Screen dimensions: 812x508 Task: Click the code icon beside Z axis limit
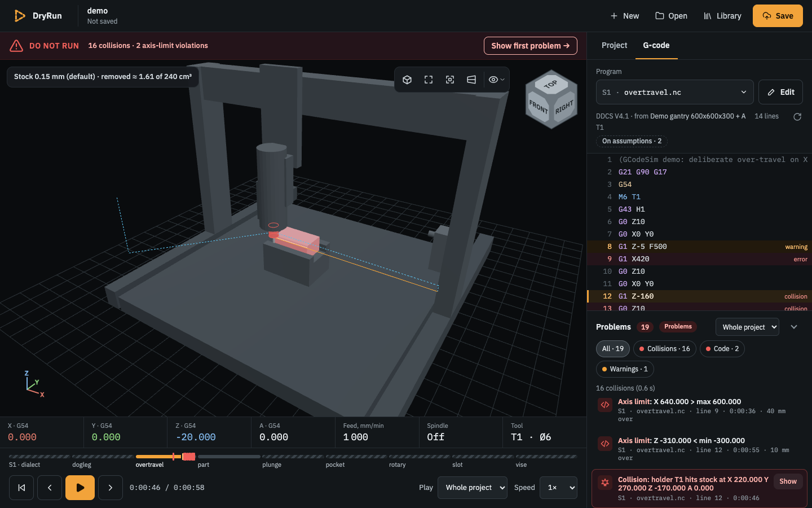tap(605, 444)
